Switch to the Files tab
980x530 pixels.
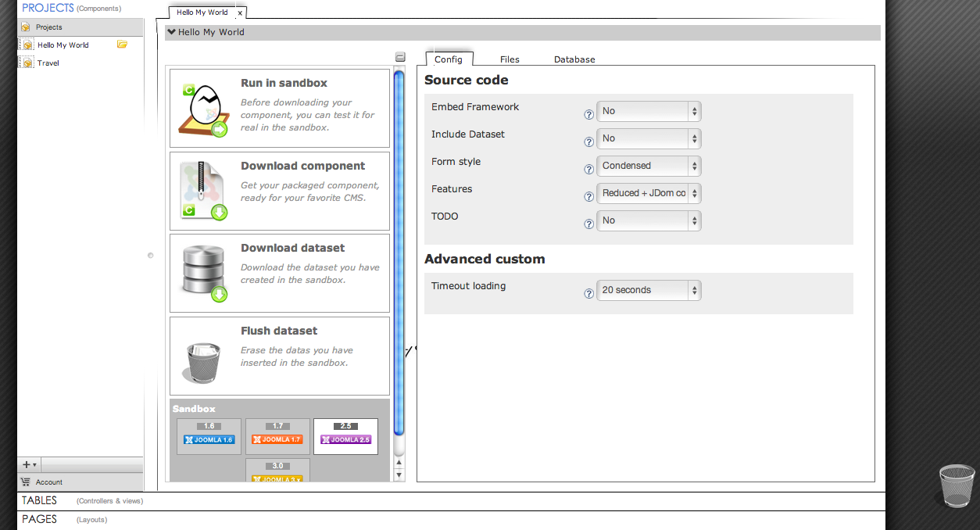(x=510, y=59)
